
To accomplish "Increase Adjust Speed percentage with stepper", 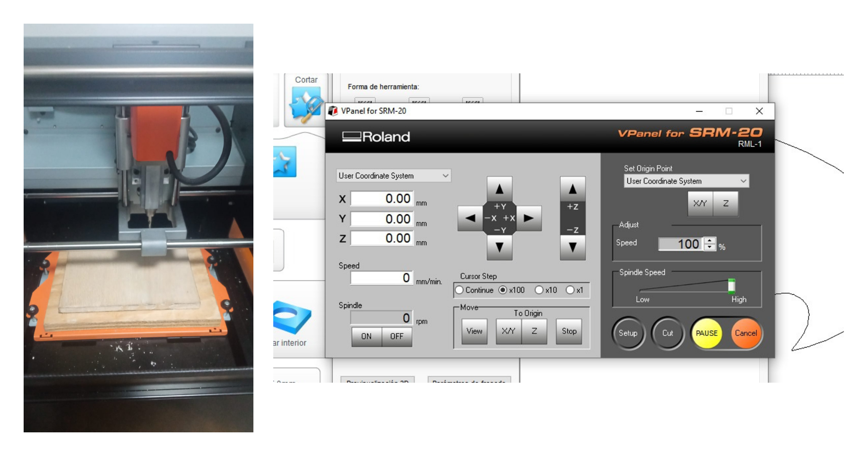I will click(x=710, y=241).
